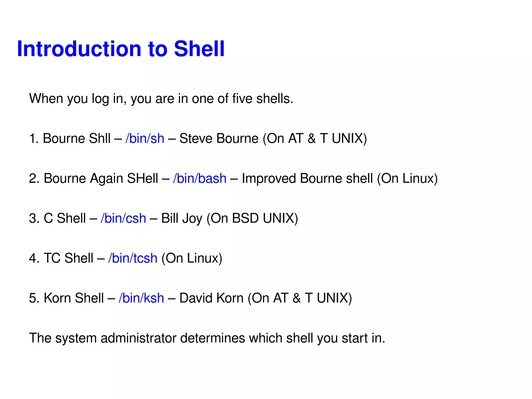Screen dimensions: 532x399
Task: Click the /bin/csh path link
Action: point(123,218)
